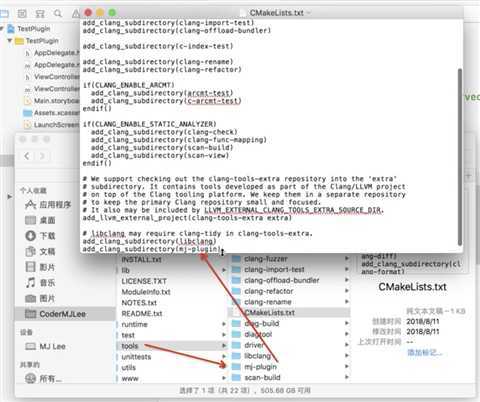Select AppDelegate.h file in Xcode navigator
Viewport: 480px width, 402px height.
pyautogui.click(x=56, y=53)
